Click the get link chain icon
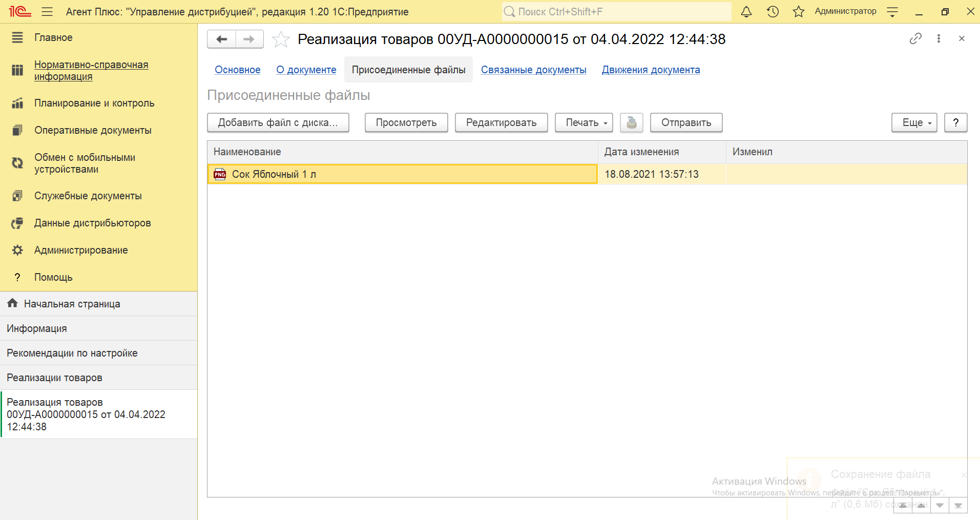Screen dimensions: 980x520 [x=915, y=39]
